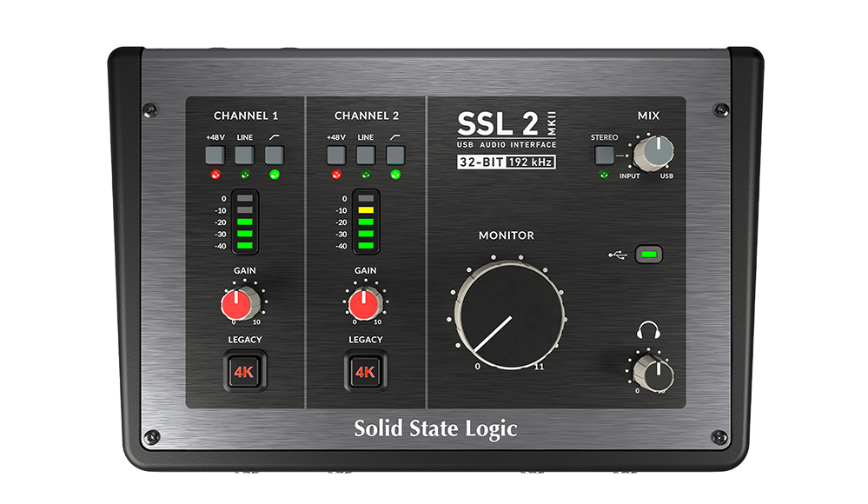The image size is (868, 504).
Task: Click the CHANNEL 2 label
Action: point(367,116)
